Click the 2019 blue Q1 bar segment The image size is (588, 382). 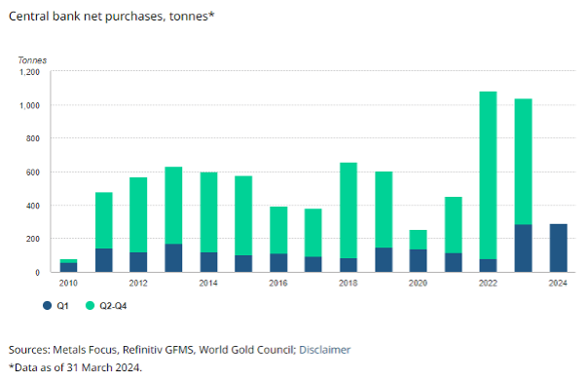click(384, 259)
